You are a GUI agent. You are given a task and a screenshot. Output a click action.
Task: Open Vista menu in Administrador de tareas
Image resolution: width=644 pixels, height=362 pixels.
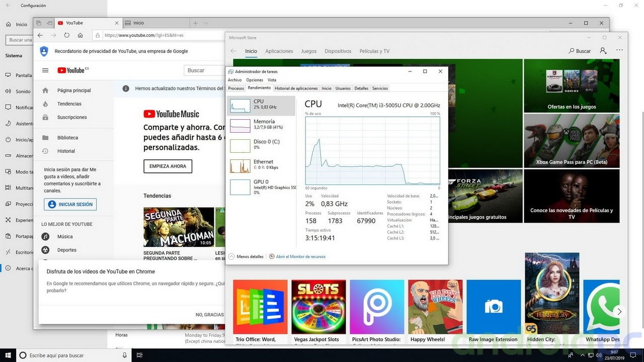coord(272,80)
